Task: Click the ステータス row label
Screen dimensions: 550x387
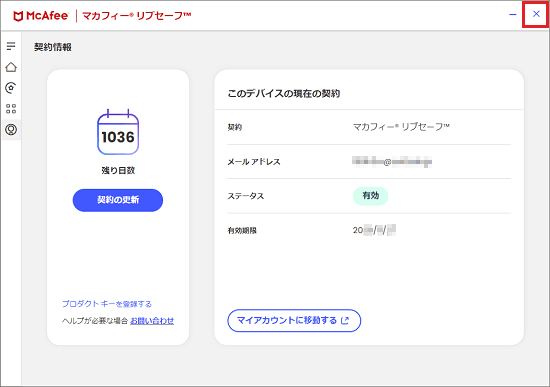Action: (x=246, y=196)
